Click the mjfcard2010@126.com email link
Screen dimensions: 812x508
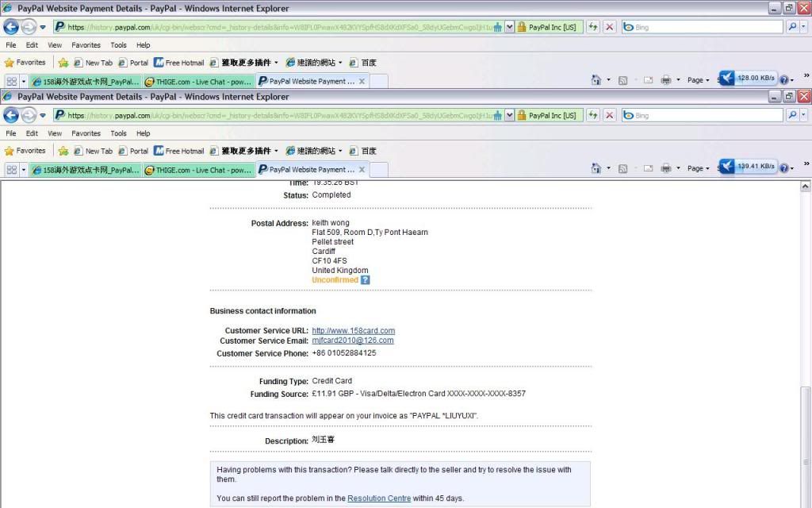click(352, 341)
